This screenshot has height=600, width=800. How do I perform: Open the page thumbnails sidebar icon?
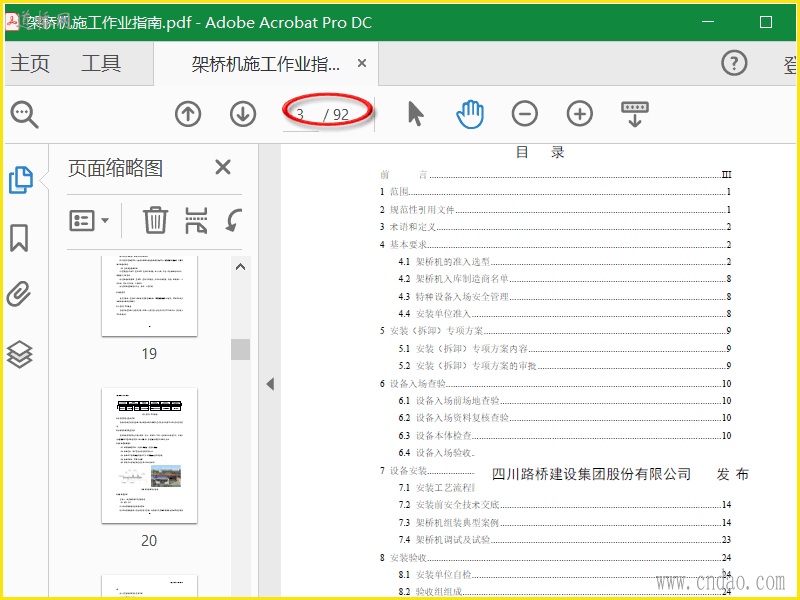pyautogui.click(x=21, y=180)
